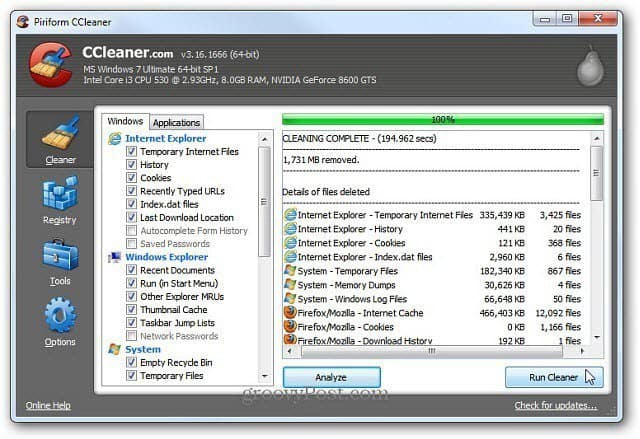Click IE icon on the Cookies result row
This screenshot has width=640, height=439.
pyautogui.click(x=290, y=243)
